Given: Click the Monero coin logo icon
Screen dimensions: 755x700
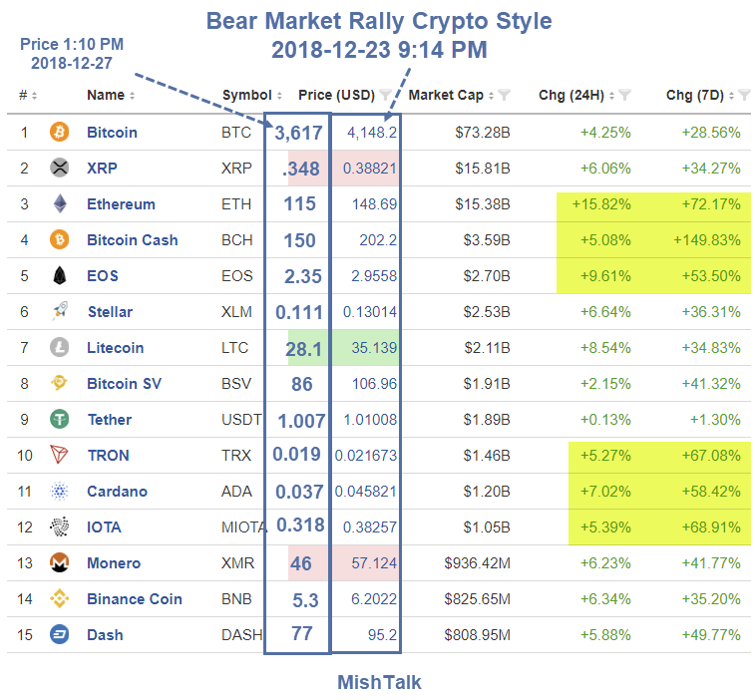Looking at the screenshot, I should 61,563.
